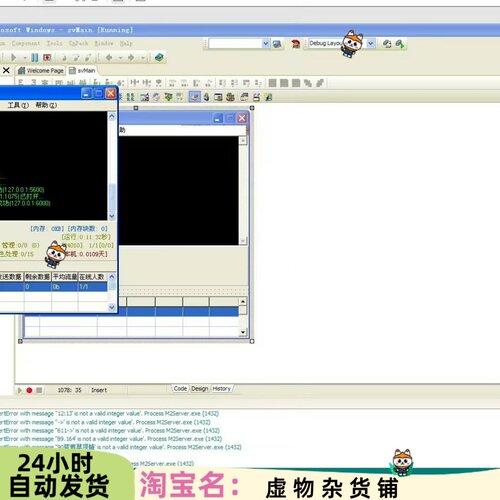Click the designer form grid scroll-up arrow
This screenshot has width=500, height=500.
(x=243, y=302)
